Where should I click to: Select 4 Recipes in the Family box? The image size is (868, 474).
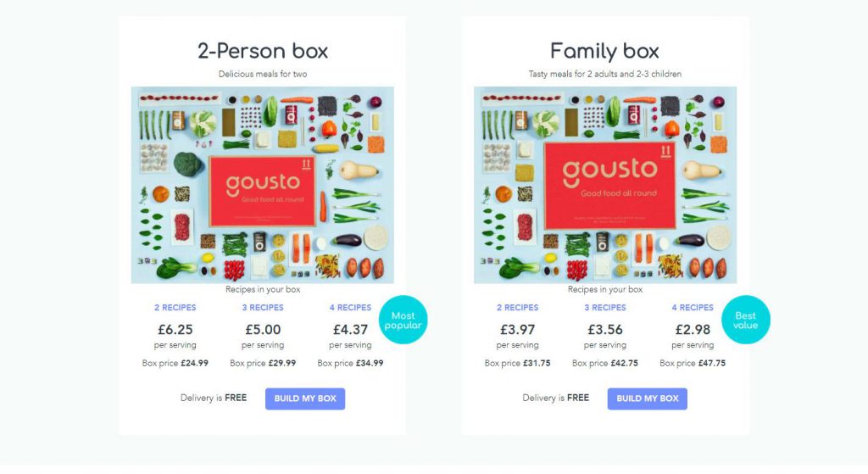[x=693, y=307]
